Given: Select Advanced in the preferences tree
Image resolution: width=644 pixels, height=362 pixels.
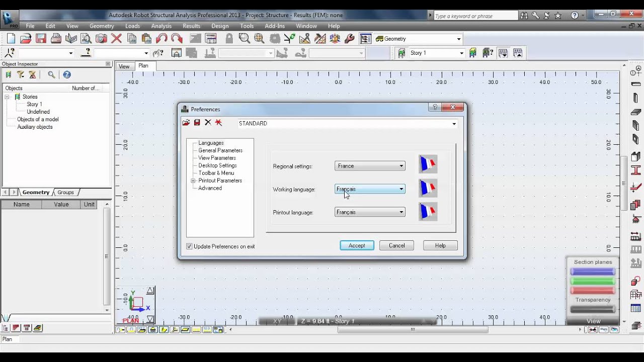Looking at the screenshot, I should click(210, 188).
